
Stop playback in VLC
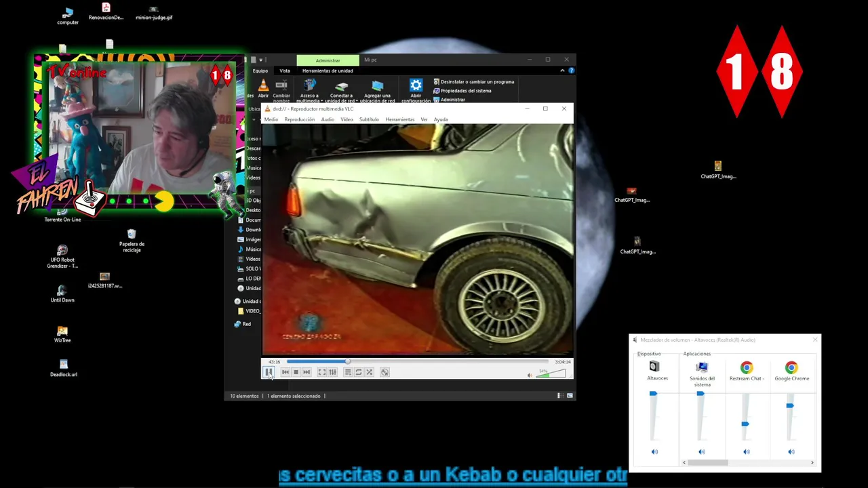point(296,372)
